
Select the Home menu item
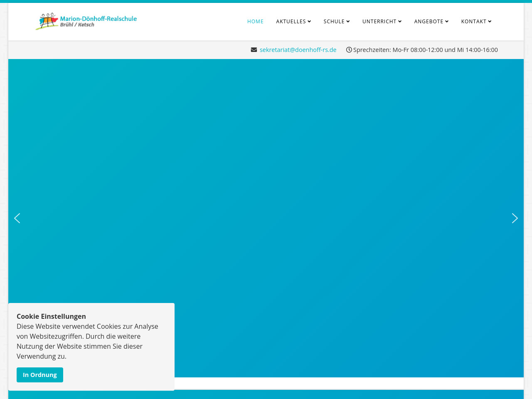[255, 22]
